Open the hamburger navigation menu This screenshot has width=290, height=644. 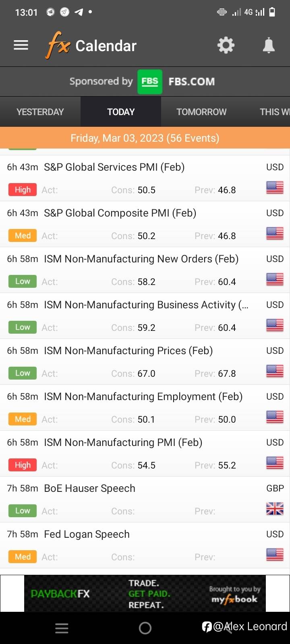[x=21, y=45]
